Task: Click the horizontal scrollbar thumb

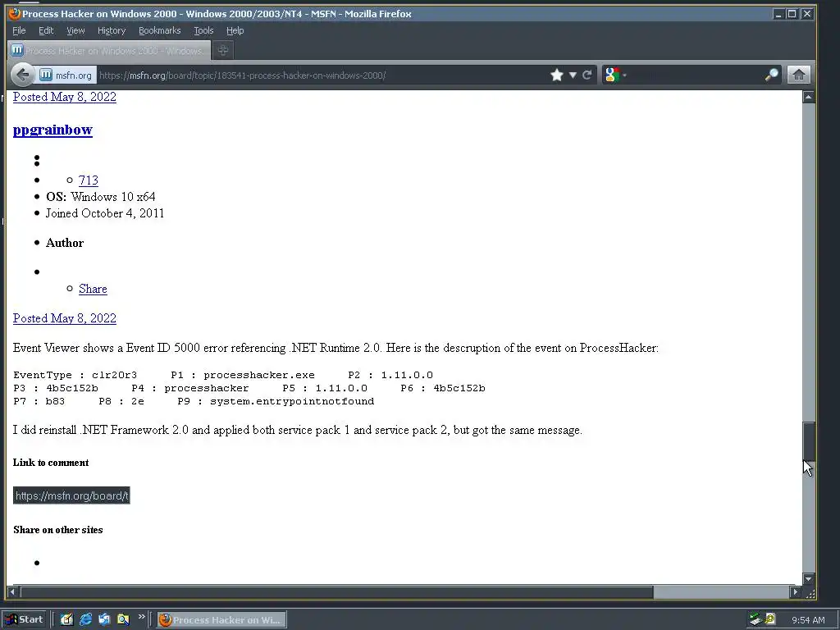Action: click(x=336, y=592)
